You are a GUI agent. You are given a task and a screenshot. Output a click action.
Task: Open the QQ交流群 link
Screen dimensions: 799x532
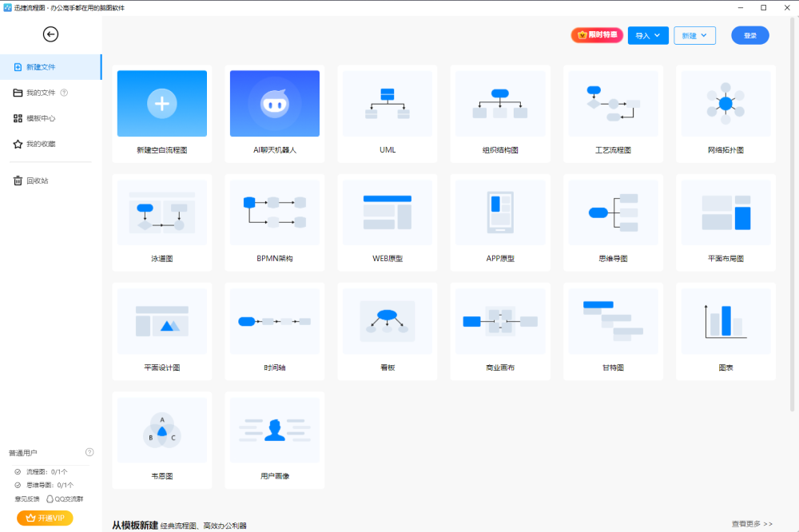tap(65, 499)
